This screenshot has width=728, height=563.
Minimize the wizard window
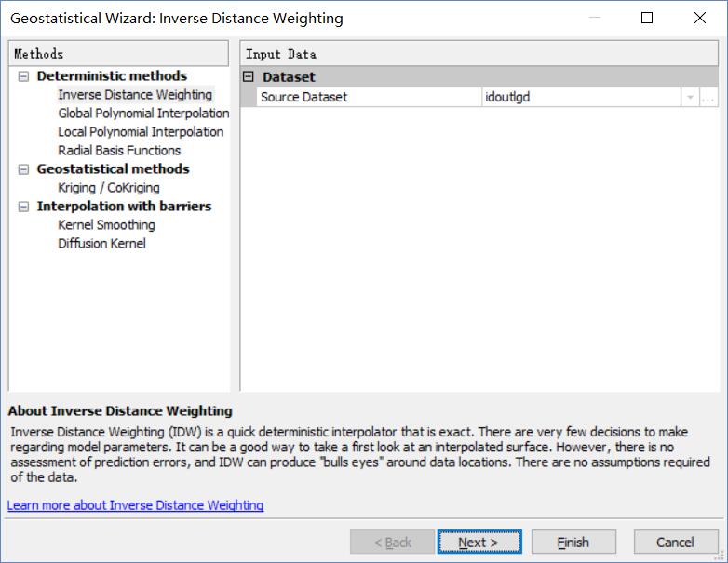click(595, 18)
